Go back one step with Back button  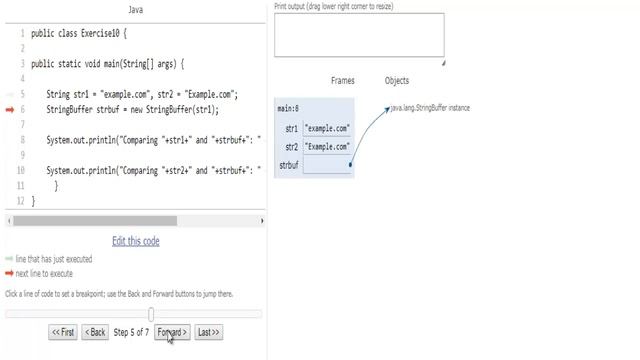click(x=95, y=332)
